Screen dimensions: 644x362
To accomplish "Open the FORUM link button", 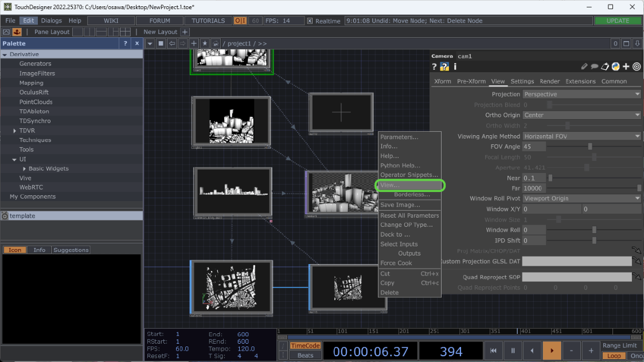I will coord(160,21).
